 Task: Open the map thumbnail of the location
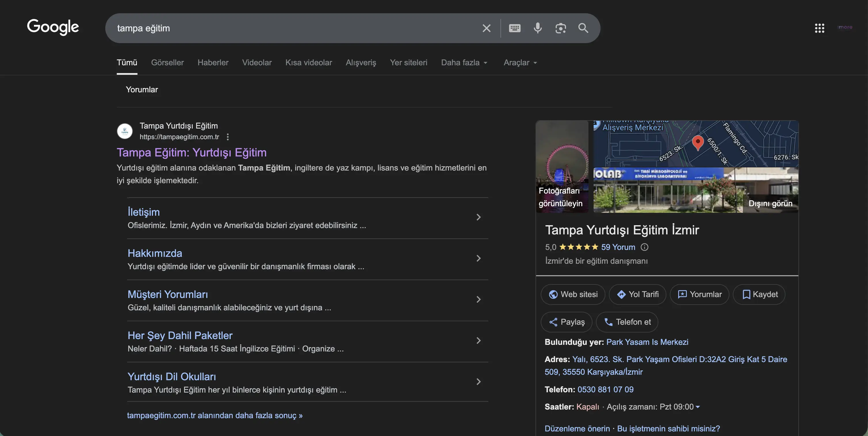(696, 143)
